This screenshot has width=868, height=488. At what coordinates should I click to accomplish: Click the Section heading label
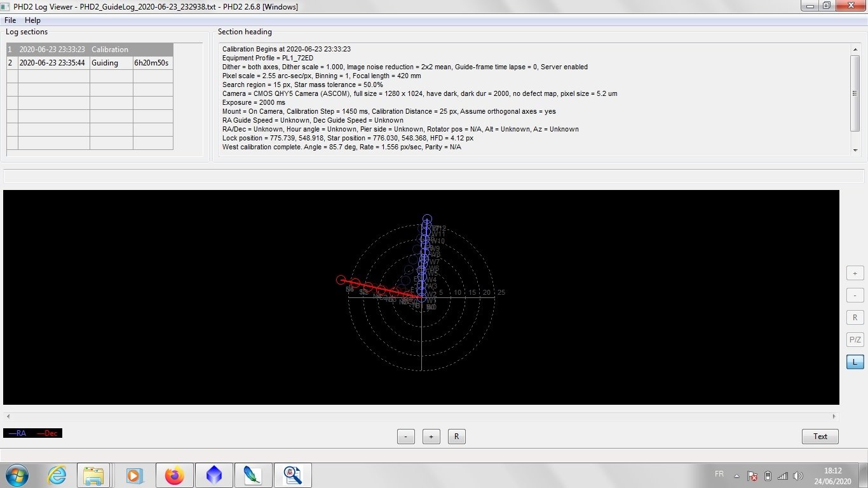point(245,32)
